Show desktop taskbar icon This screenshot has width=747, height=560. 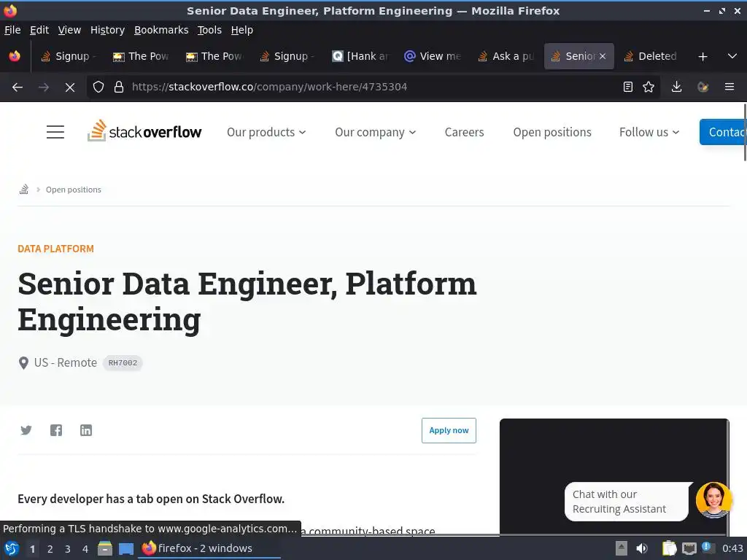coord(125,548)
